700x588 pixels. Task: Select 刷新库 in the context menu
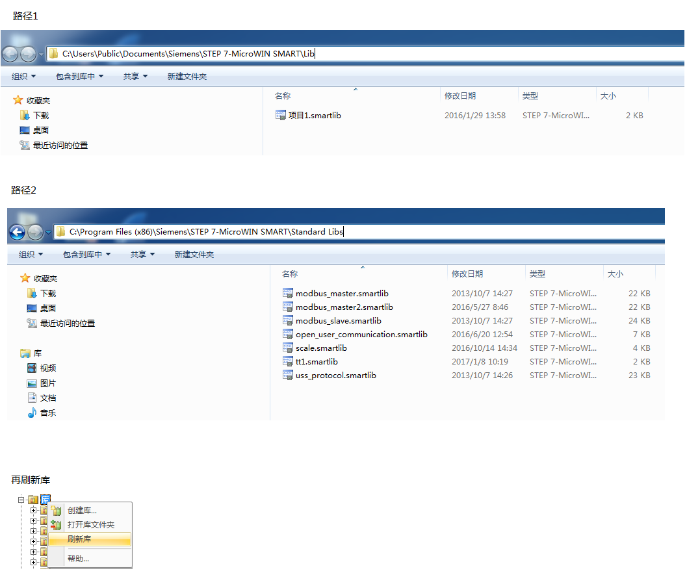pos(90,539)
